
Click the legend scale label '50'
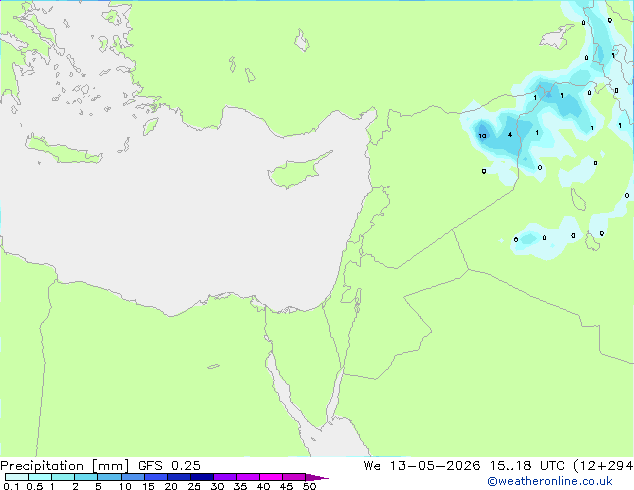(x=309, y=486)
